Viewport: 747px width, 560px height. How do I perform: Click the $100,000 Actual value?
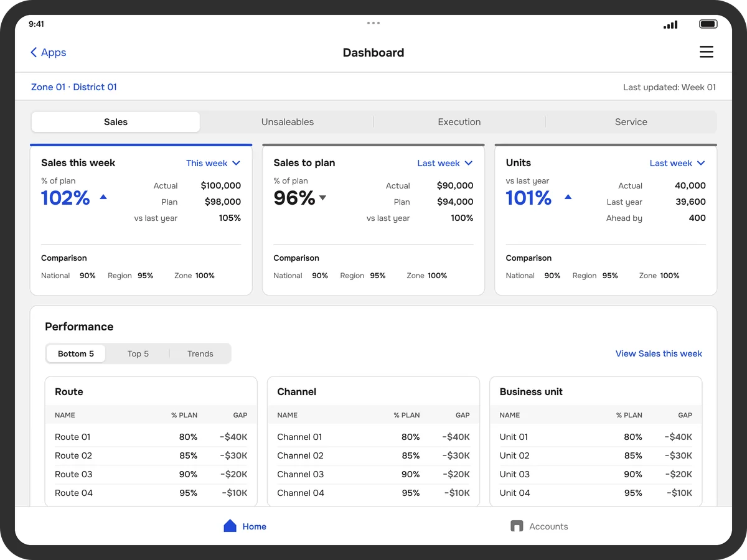tap(221, 185)
